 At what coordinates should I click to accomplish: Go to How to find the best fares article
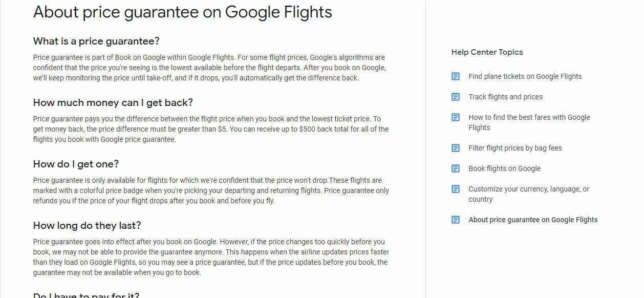pos(529,122)
